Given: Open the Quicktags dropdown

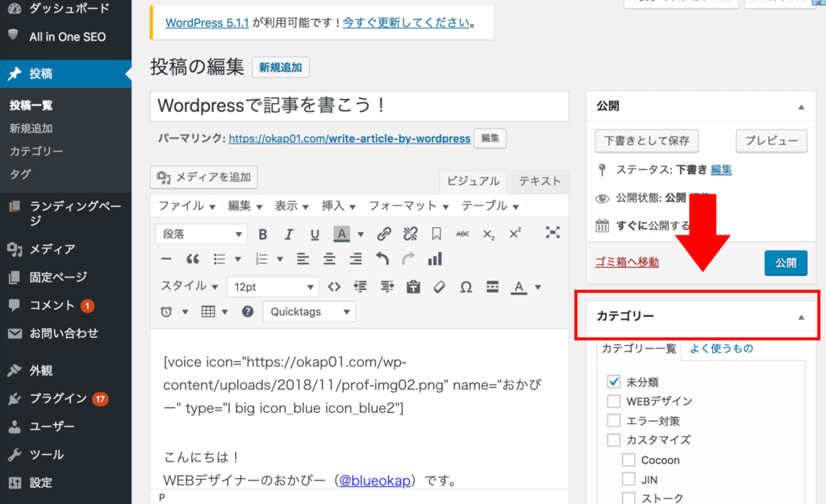Looking at the screenshot, I should (x=309, y=312).
